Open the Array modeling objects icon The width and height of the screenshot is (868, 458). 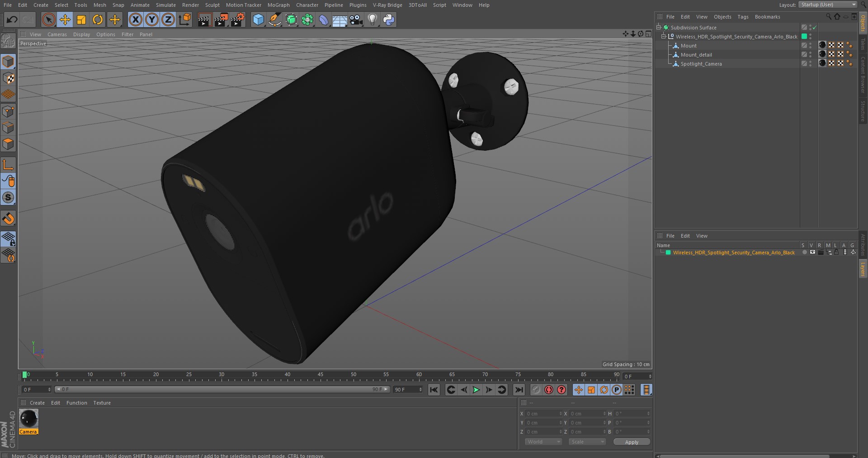point(307,19)
